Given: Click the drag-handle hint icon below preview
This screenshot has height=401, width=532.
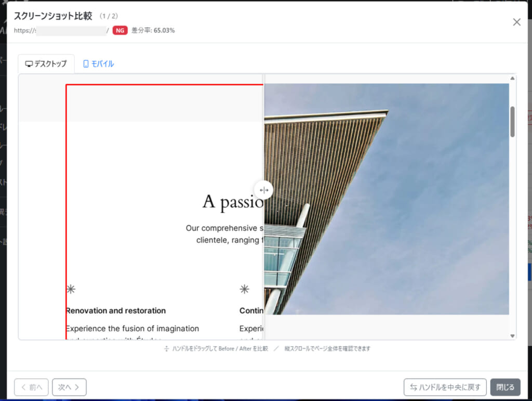Looking at the screenshot, I should pos(166,349).
